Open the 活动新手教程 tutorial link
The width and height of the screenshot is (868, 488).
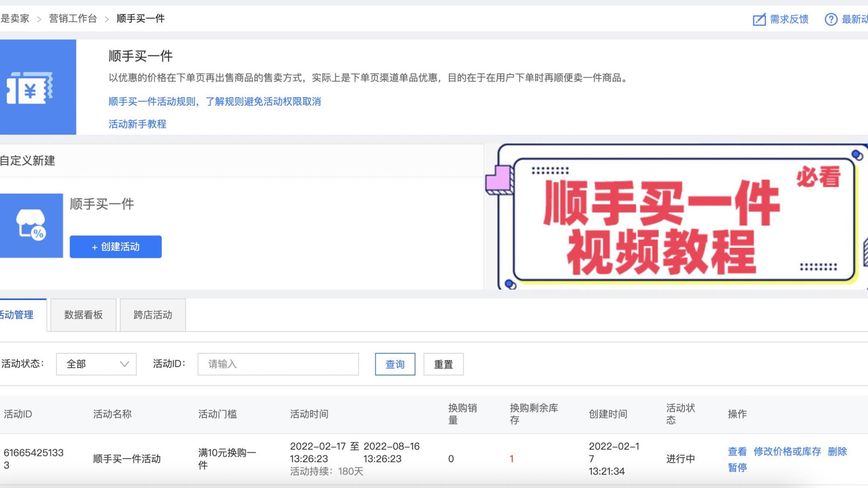[137, 124]
